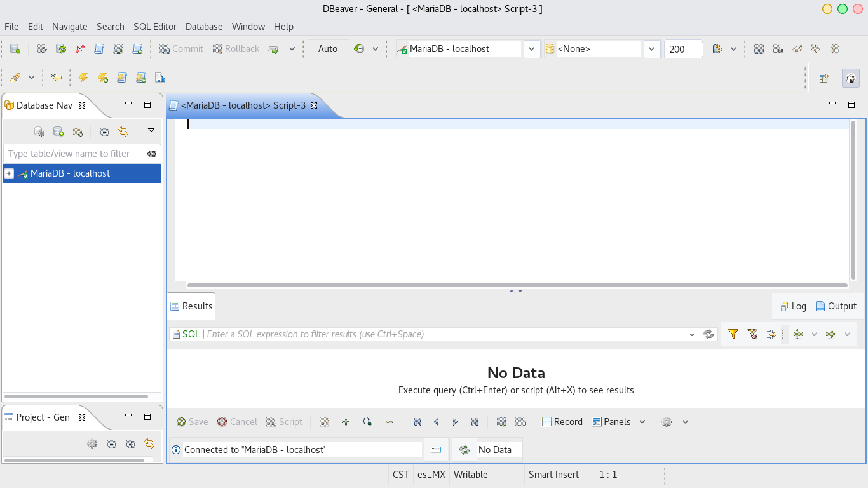Open the Panels dropdown arrow
Viewport: 868px width, 488px height.
pyautogui.click(x=642, y=422)
